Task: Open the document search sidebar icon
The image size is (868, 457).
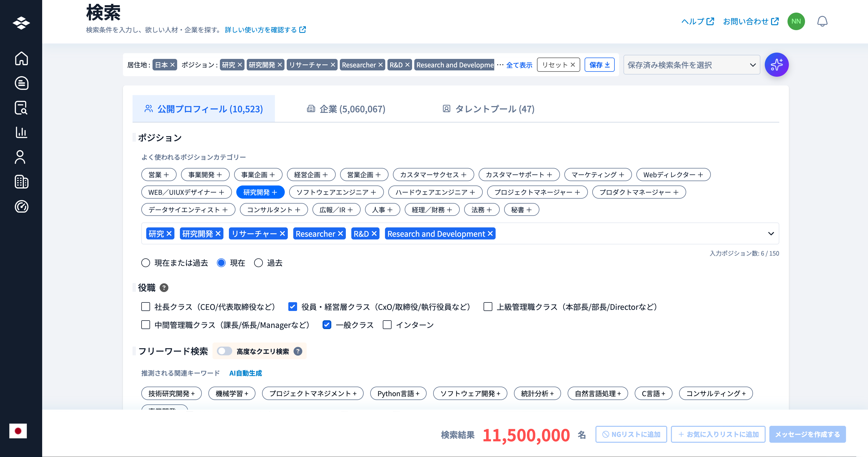Action: [x=21, y=108]
